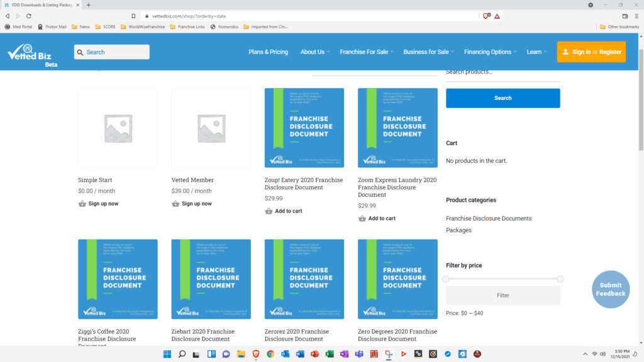Expand the Learn menu
Viewport: 644px width, 362px height.
[536, 52]
